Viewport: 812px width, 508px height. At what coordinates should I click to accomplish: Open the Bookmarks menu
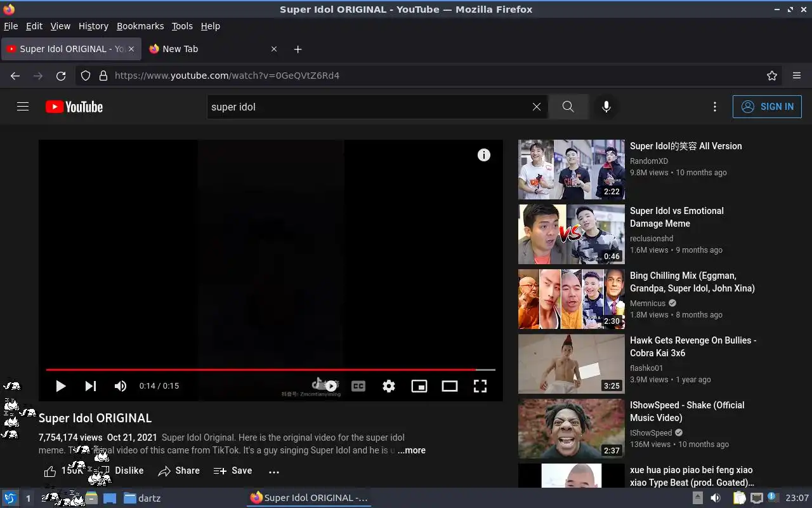point(140,26)
